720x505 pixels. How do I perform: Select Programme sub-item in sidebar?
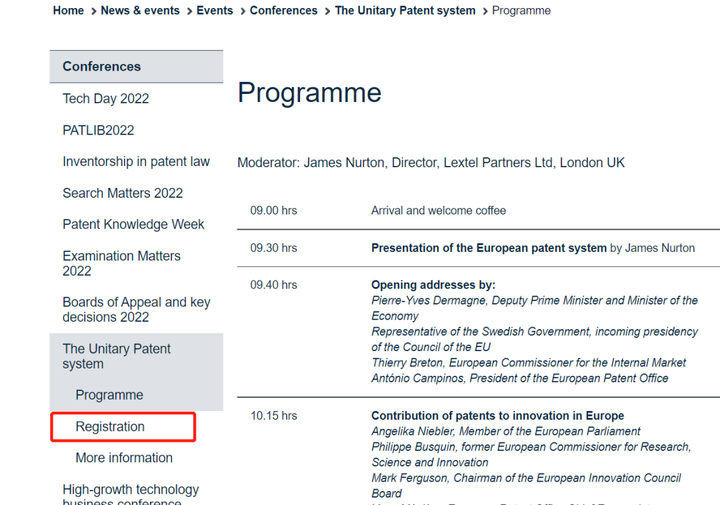point(109,395)
